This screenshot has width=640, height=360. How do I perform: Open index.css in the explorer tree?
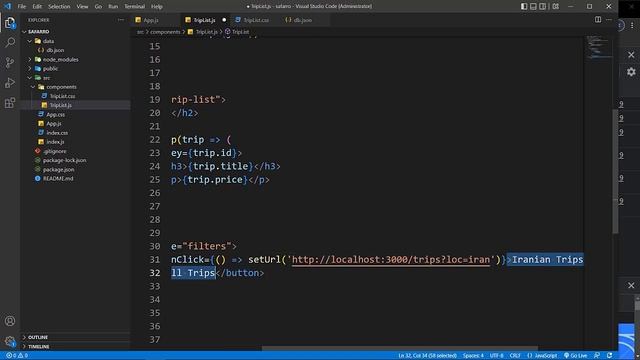[x=57, y=133]
